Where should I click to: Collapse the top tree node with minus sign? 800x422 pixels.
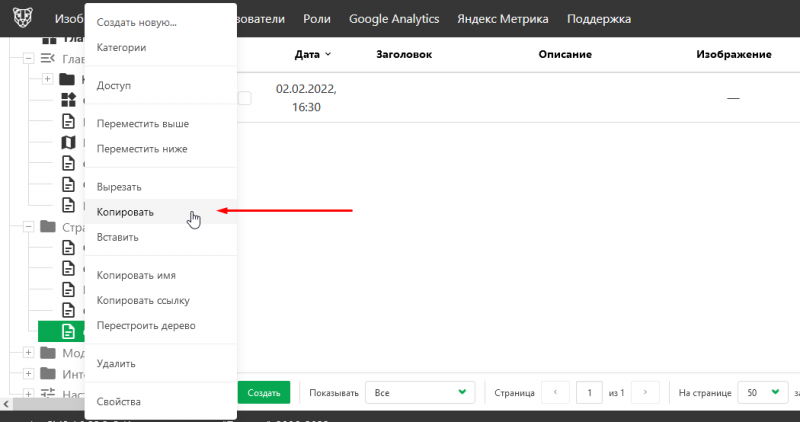click(28, 59)
